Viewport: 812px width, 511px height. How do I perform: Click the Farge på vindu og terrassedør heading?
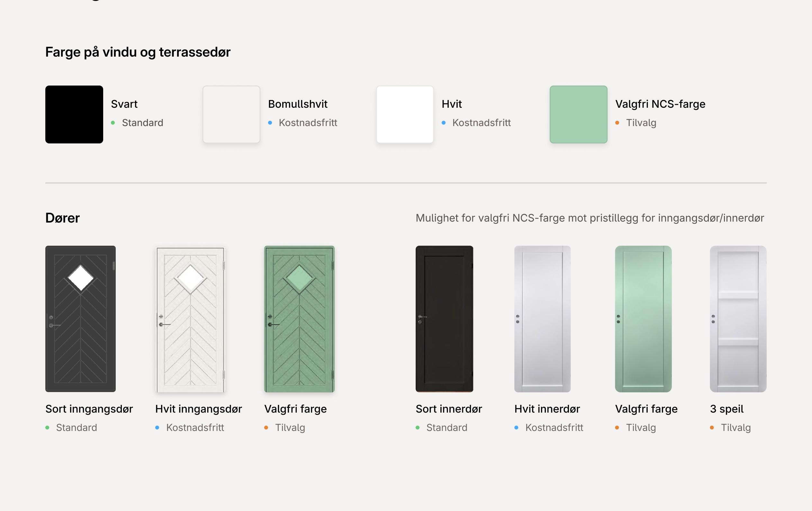(x=138, y=52)
